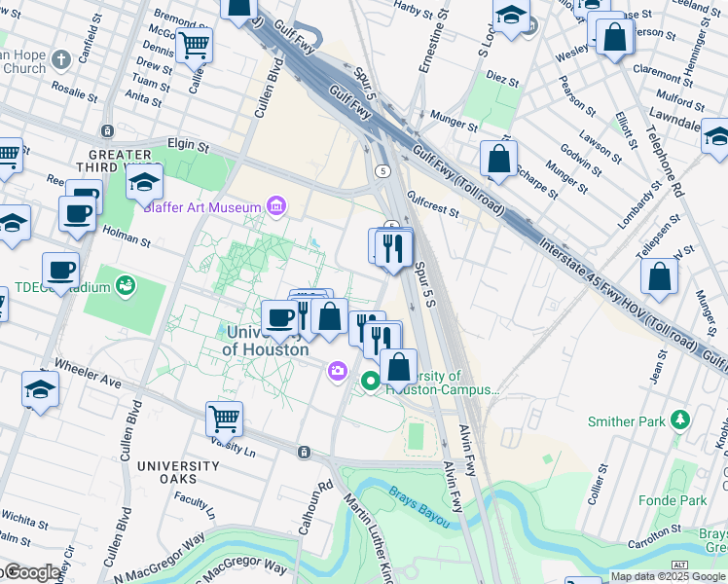Click the Diez St street label
The width and height of the screenshot is (728, 584).
click(x=502, y=79)
